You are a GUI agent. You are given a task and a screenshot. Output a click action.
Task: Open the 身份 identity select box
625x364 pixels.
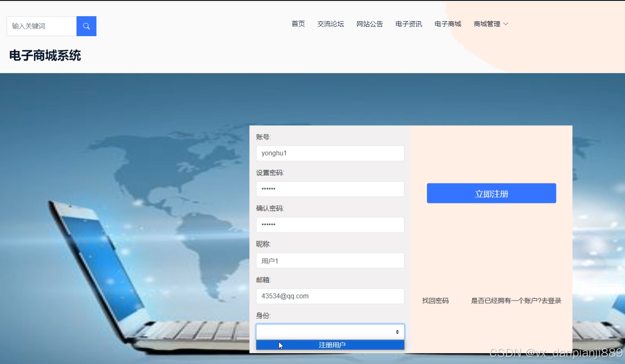(x=330, y=332)
